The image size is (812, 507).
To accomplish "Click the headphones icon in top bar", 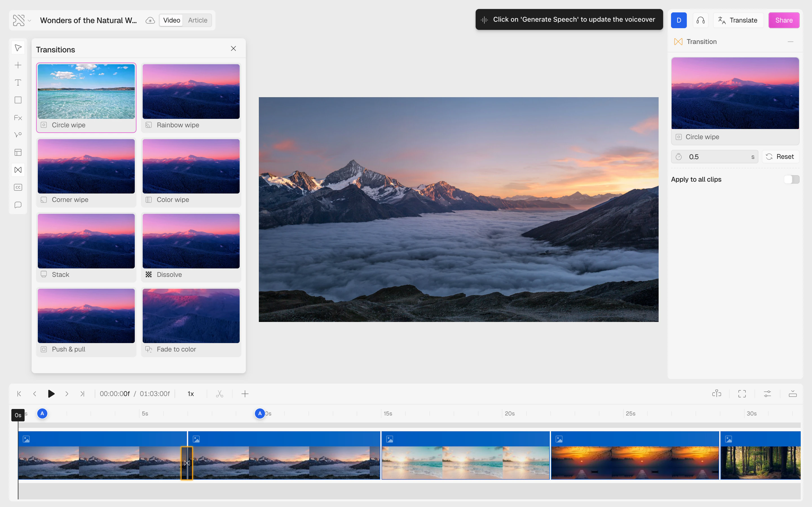I will (x=700, y=20).
